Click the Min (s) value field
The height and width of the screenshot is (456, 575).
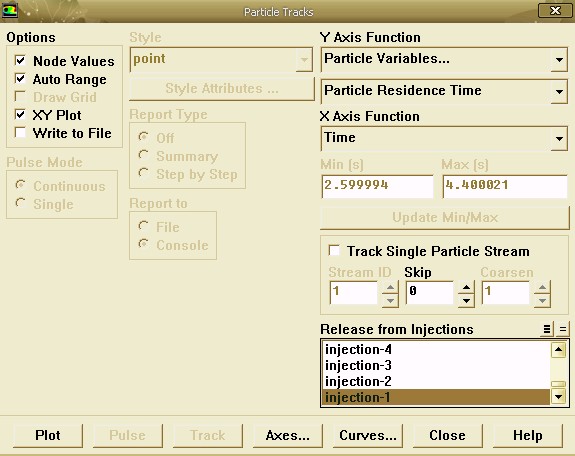point(377,186)
